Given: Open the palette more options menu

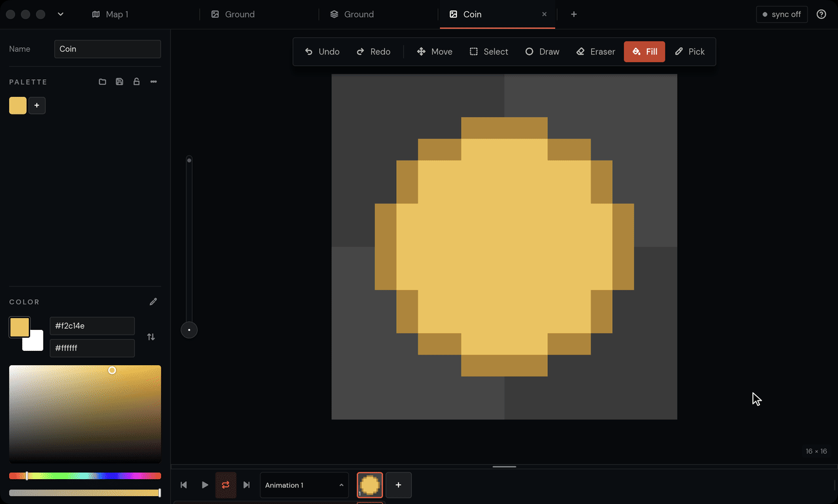Looking at the screenshot, I should tap(153, 82).
